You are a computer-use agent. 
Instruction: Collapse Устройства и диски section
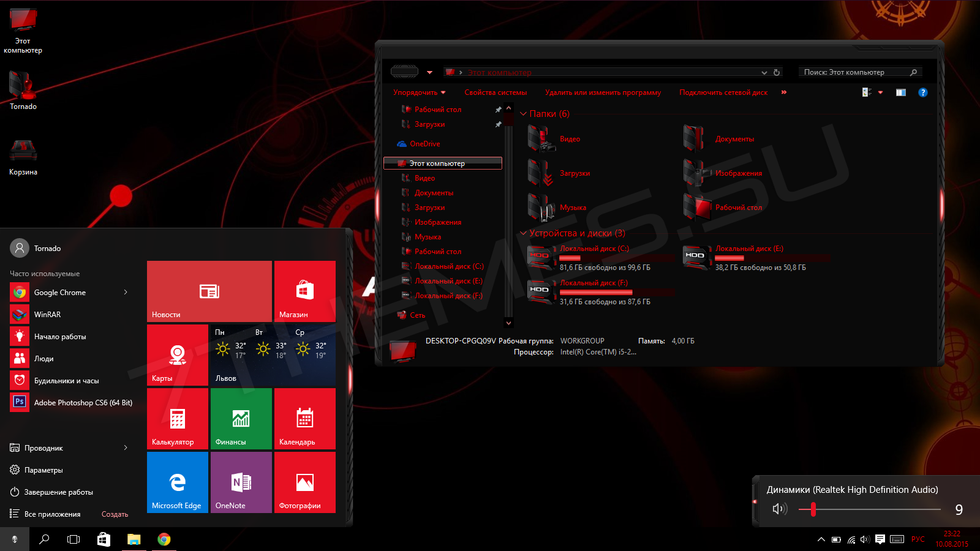524,233
